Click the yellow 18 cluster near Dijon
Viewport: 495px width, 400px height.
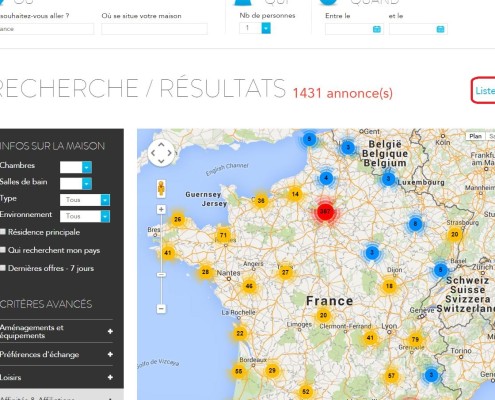click(x=389, y=286)
